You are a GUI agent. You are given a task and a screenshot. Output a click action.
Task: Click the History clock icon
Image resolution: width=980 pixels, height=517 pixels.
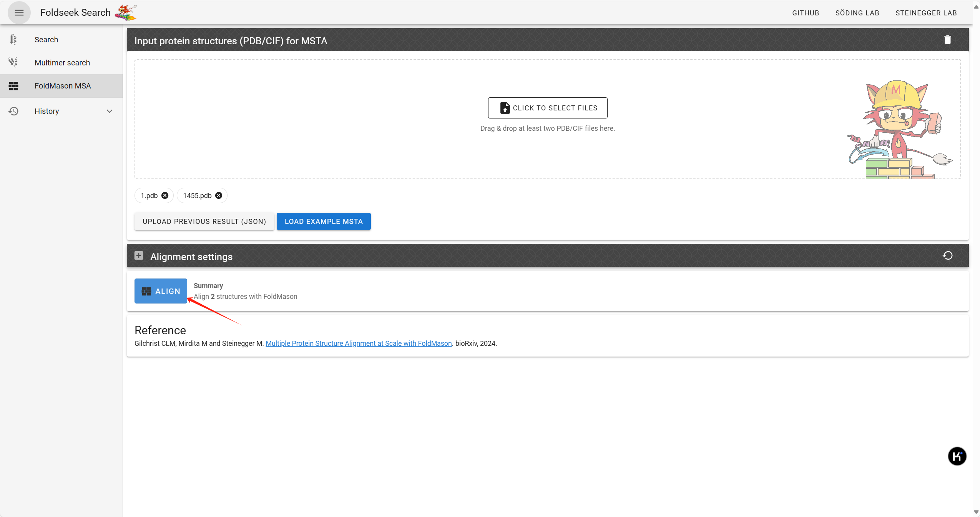pyautogui.click(x=13, y=111)
